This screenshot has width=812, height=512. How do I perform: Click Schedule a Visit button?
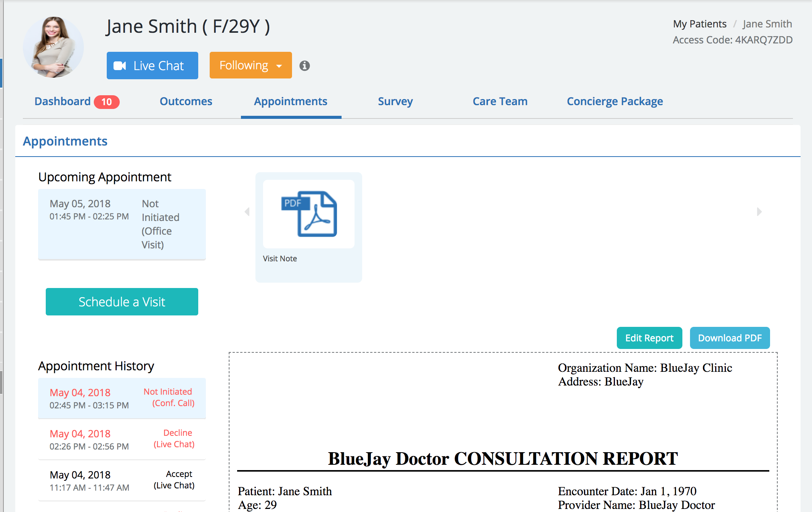point(122,302)
